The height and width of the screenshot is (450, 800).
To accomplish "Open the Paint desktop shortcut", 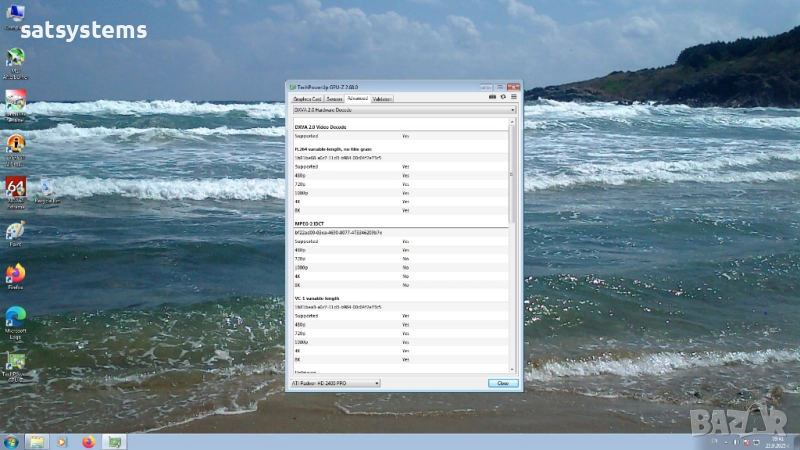I will pos(15,231).
